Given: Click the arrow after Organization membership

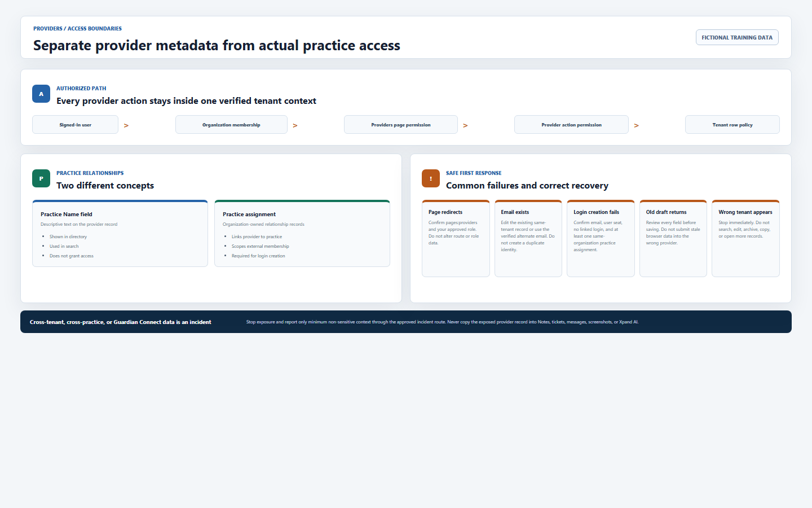Looking at the screenshot, I should [x=295, y=125].
